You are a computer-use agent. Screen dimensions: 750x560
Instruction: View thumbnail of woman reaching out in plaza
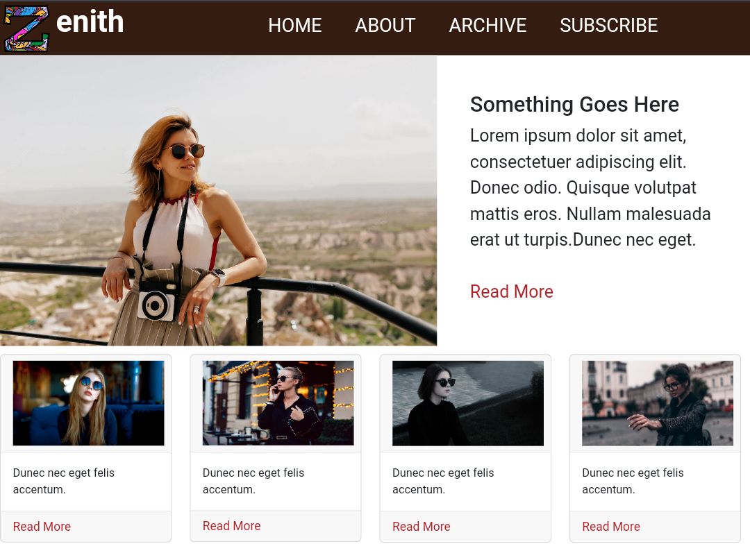pyautogui.click(x=657, y=403)
